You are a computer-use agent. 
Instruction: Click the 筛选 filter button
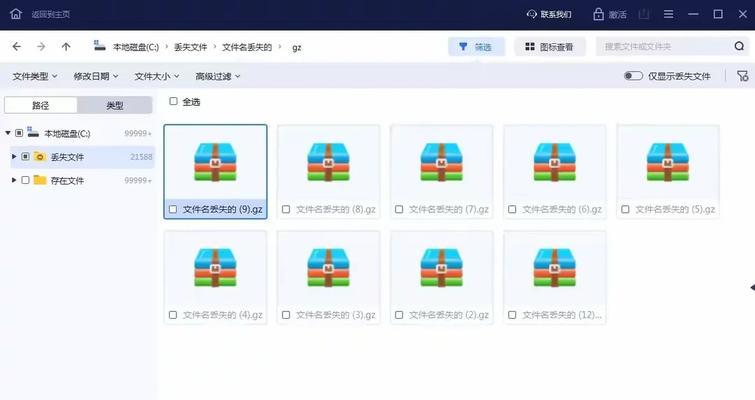(x=476, y=47)
